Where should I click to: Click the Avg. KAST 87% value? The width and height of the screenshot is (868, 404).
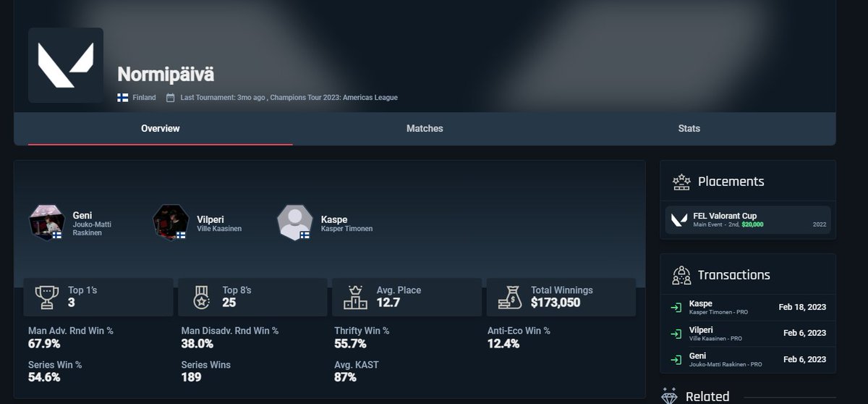(346, 377)
